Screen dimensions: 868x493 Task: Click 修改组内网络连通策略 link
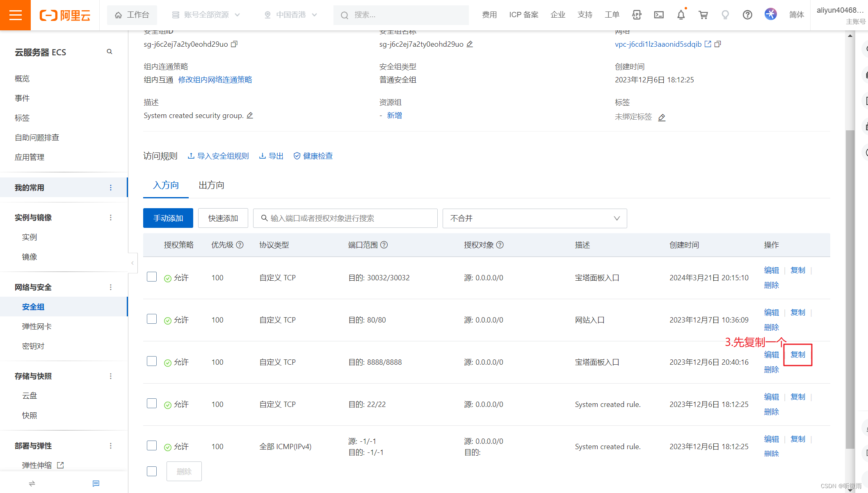click(x=215, y=80)
